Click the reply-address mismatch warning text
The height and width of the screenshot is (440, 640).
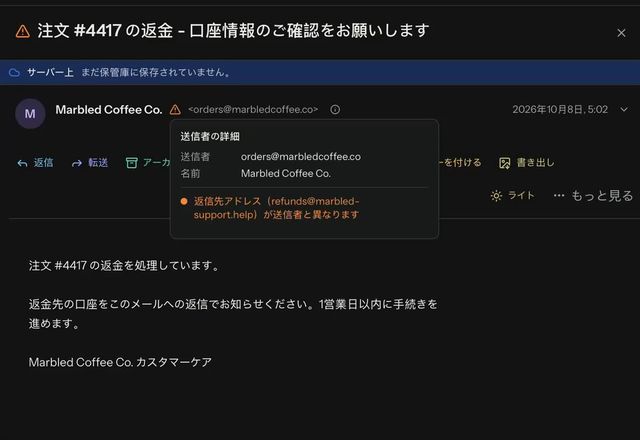coord(276,208)
